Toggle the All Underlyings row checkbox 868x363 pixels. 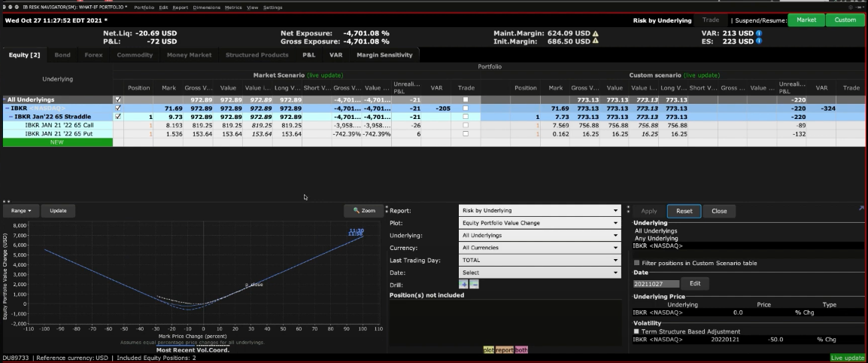pos(117,99)
